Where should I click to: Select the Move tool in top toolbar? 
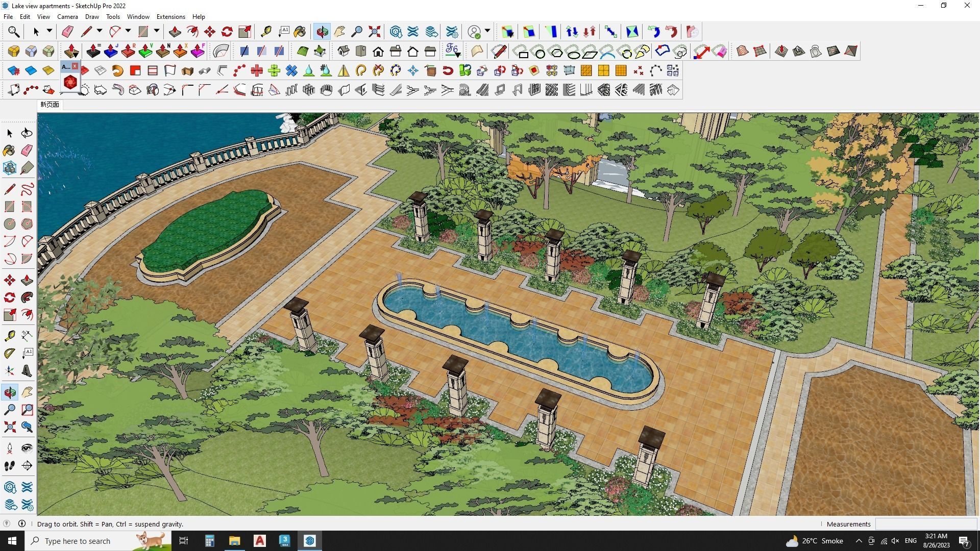coord(210,32)
